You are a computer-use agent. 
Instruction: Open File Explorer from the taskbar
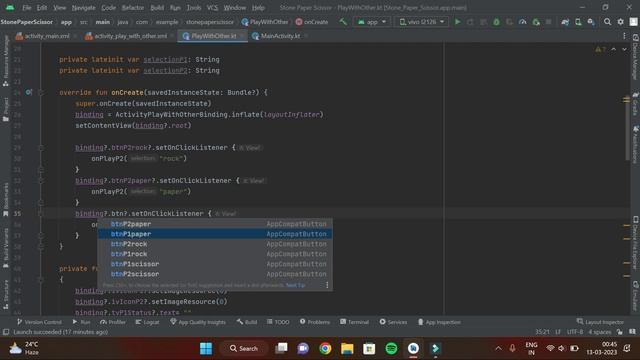tap(347, 348)
